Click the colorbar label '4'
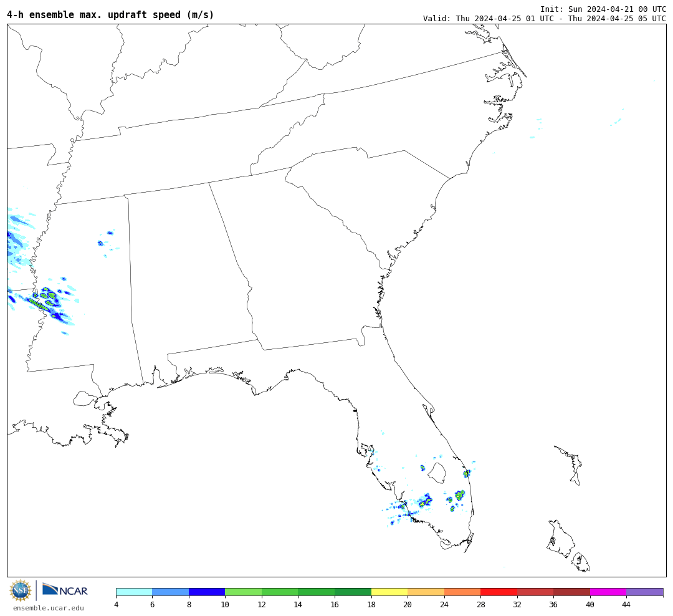Viewport: 673px width, 616px height. pos(117,604)
